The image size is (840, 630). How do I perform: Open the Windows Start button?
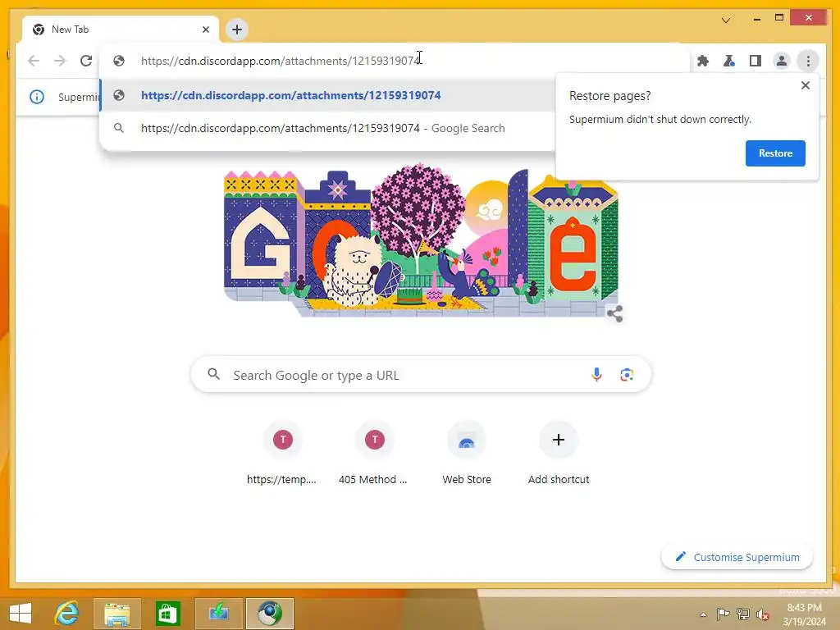pyautogui.click(x=21, y=614)
